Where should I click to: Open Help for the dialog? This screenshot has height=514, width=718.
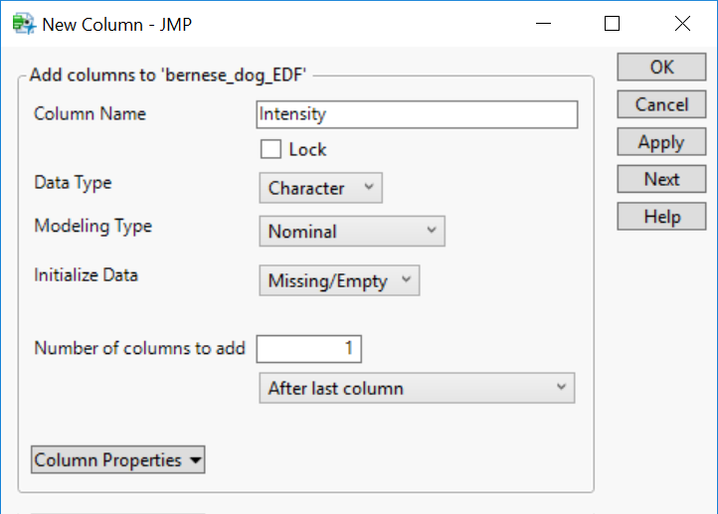click(661, 217)
